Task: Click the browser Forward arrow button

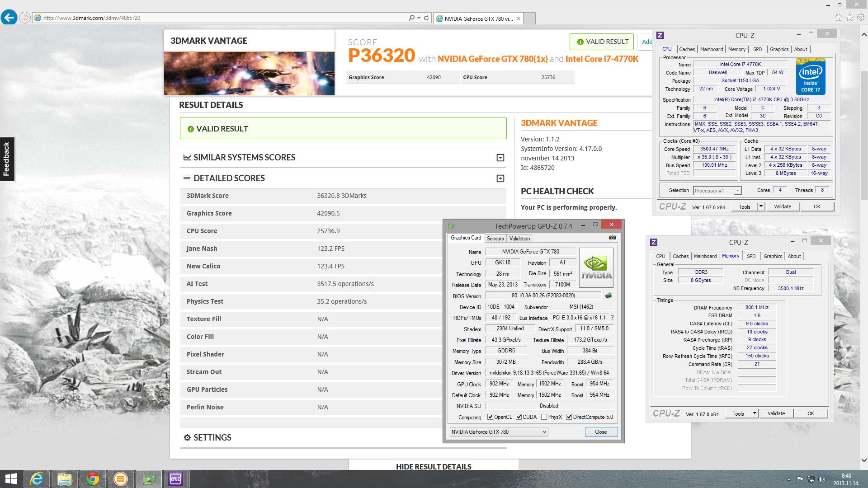Action: click(25, 18)
